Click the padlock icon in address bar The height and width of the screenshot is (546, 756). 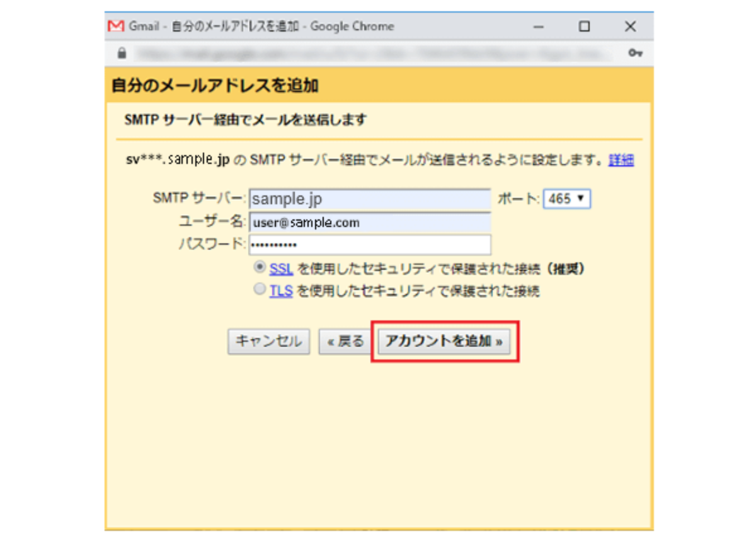(x=122, y=54)
